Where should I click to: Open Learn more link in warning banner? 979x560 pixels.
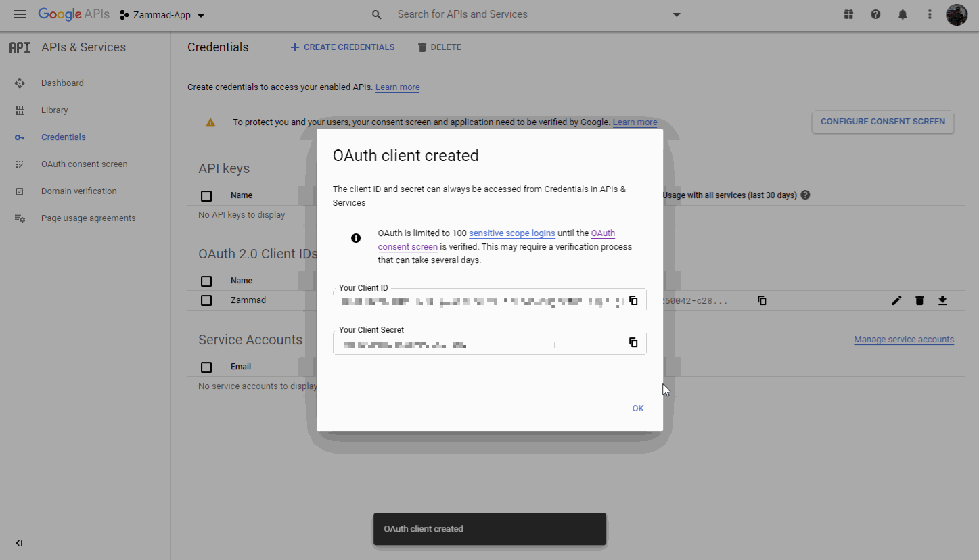click(635, 122)
